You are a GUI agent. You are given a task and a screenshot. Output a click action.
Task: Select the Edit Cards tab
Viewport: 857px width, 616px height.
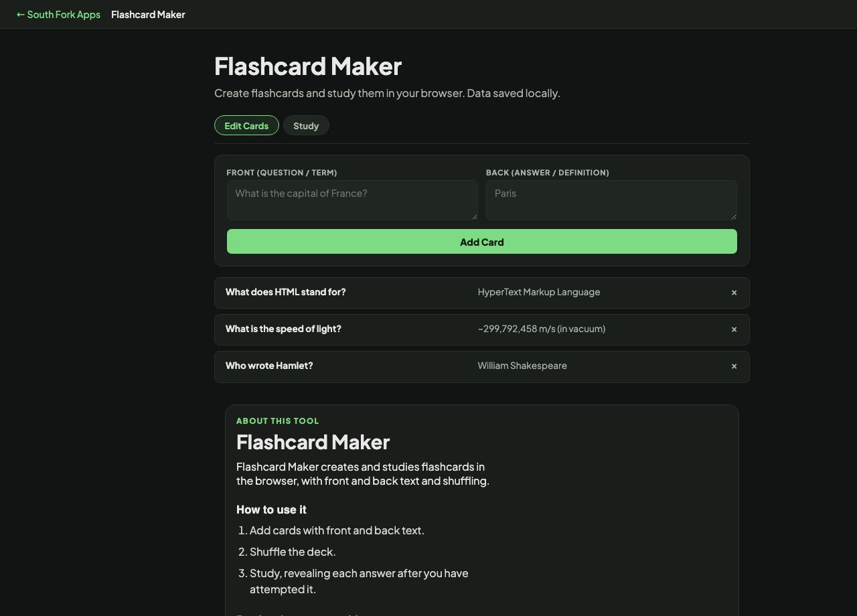coord(246,126)
